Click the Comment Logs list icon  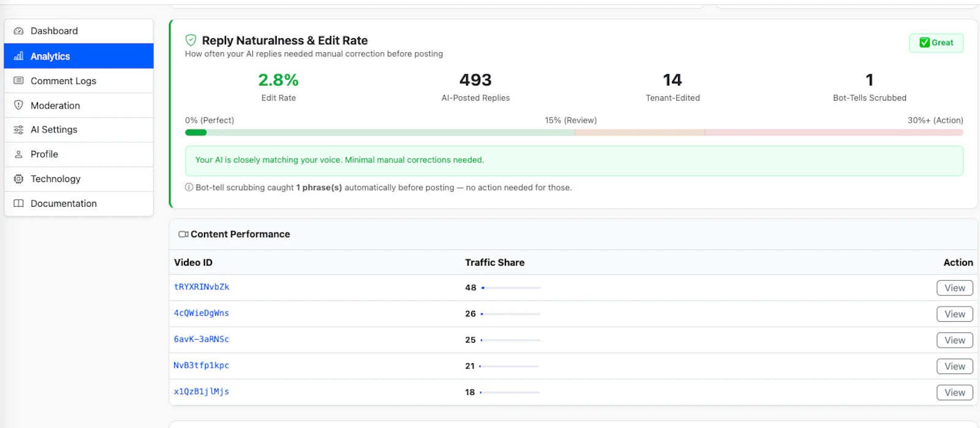tap(18, 81)
